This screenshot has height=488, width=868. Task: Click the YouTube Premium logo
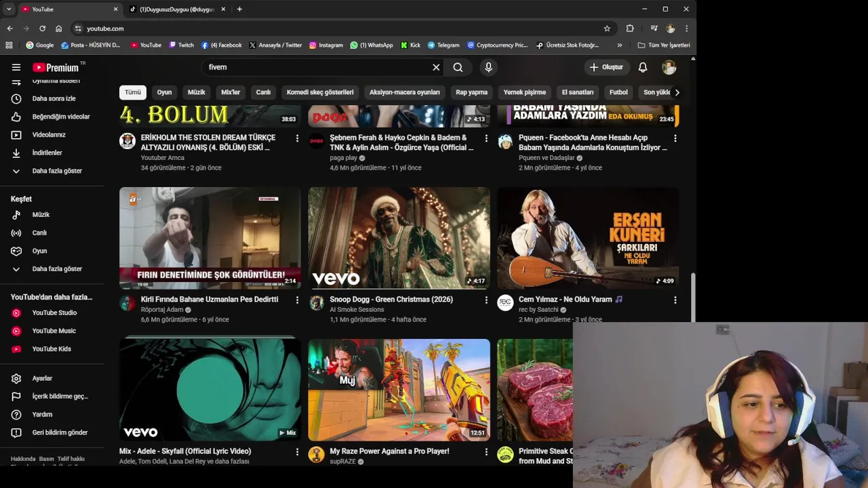57,67
